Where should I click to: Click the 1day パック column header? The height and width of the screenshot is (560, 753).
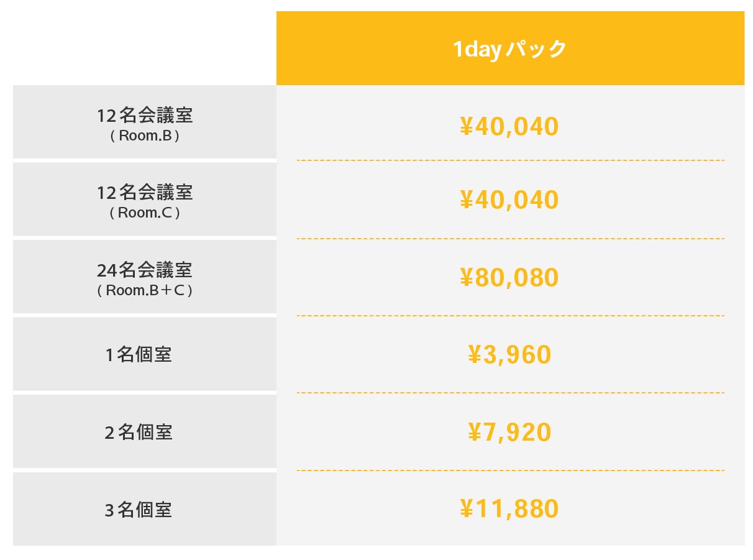pos(509,48)
